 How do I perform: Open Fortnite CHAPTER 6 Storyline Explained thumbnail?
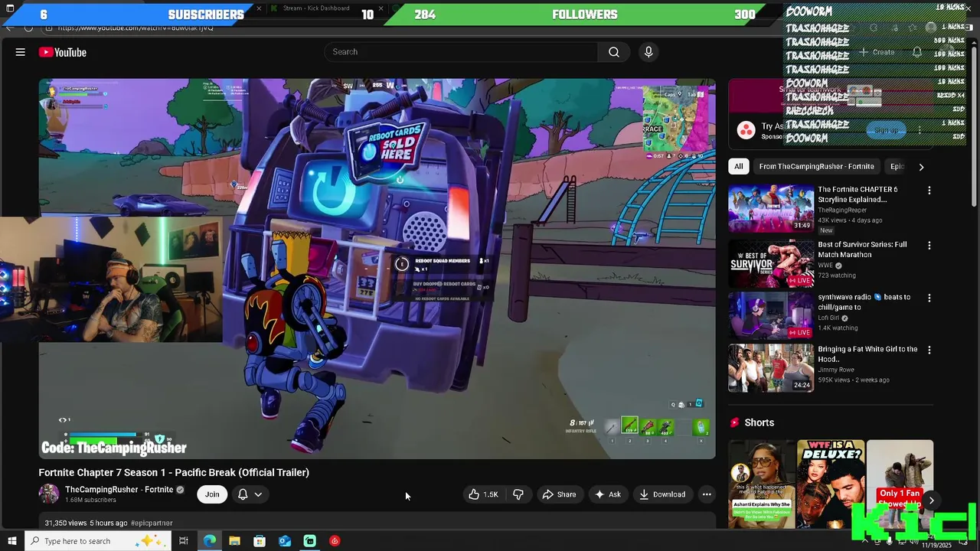click(x=770, y=208)
